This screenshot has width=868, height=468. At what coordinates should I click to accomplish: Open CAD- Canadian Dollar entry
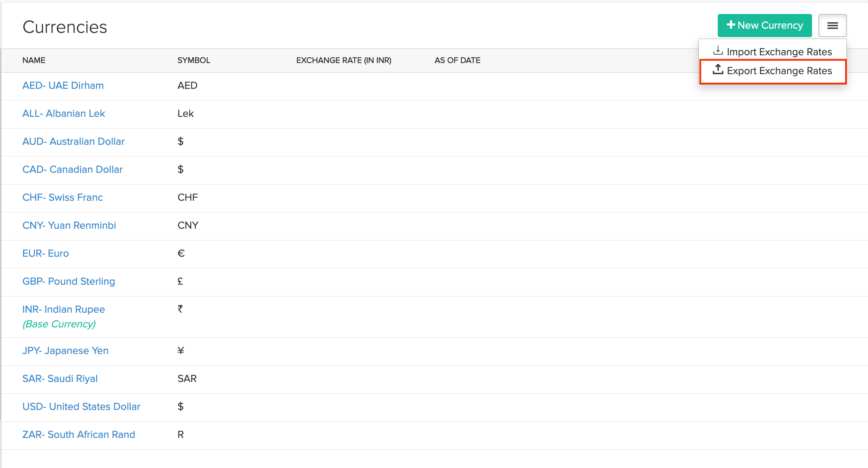[x=72, y=169]
